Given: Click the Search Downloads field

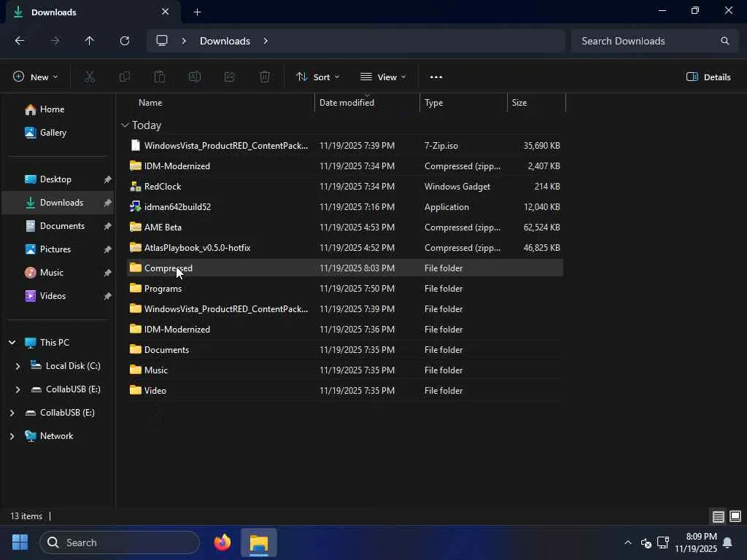Looking at the screenshot, I should pyautogui.click(x=655, y=41).
